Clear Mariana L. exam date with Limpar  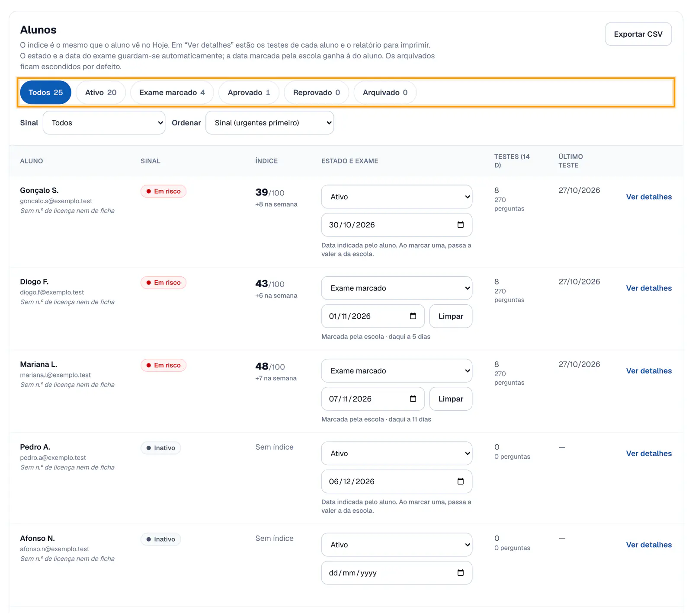[451, 399]
